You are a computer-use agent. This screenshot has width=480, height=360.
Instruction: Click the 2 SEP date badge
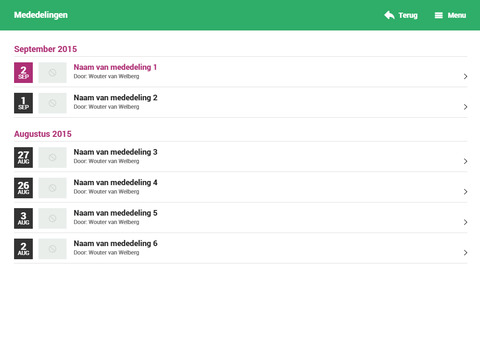23,72
